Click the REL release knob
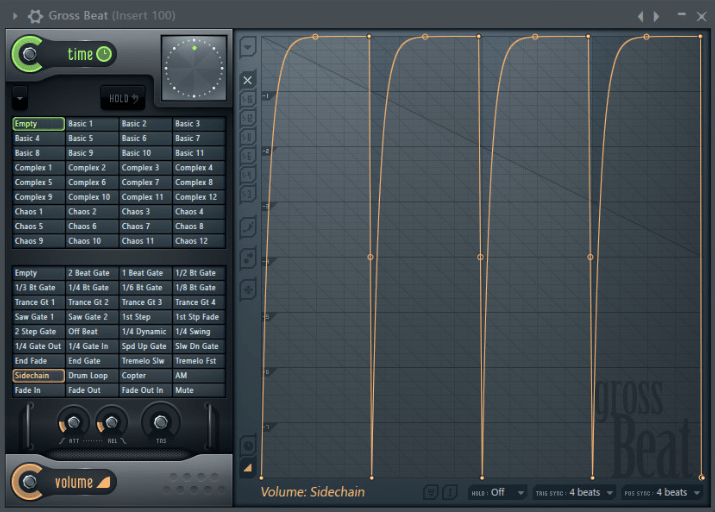 tap(111, 423)
